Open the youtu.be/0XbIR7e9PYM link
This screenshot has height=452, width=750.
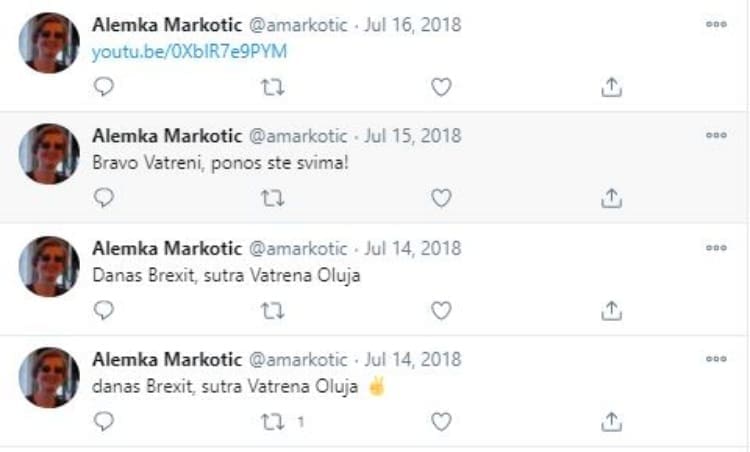click(189, 52)
